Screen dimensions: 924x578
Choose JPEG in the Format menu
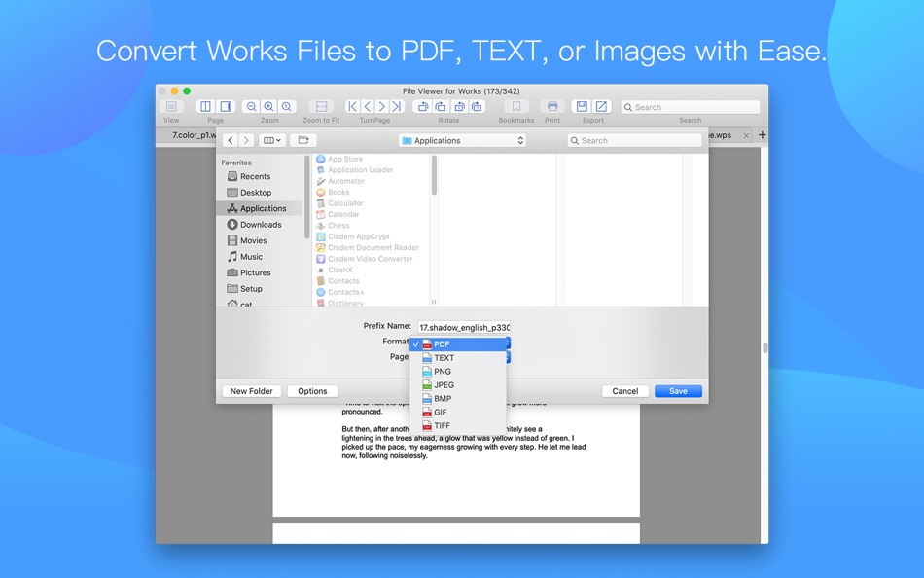coord(458,385)
